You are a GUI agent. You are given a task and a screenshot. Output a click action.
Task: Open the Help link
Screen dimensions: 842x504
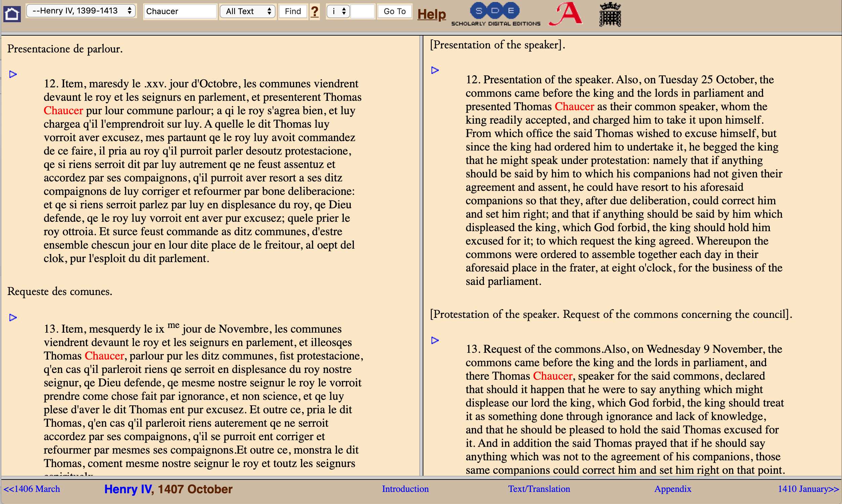click(431, 14)
